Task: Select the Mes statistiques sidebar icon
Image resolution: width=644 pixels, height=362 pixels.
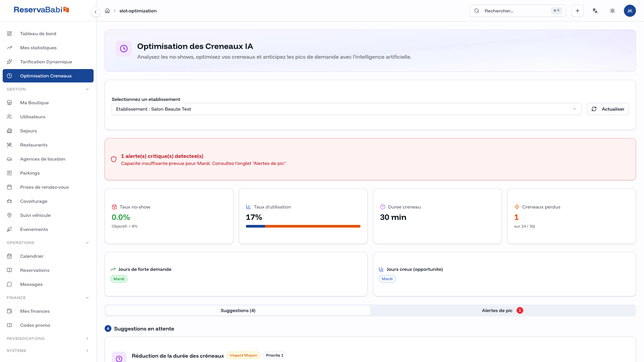Action: (9, 48)
